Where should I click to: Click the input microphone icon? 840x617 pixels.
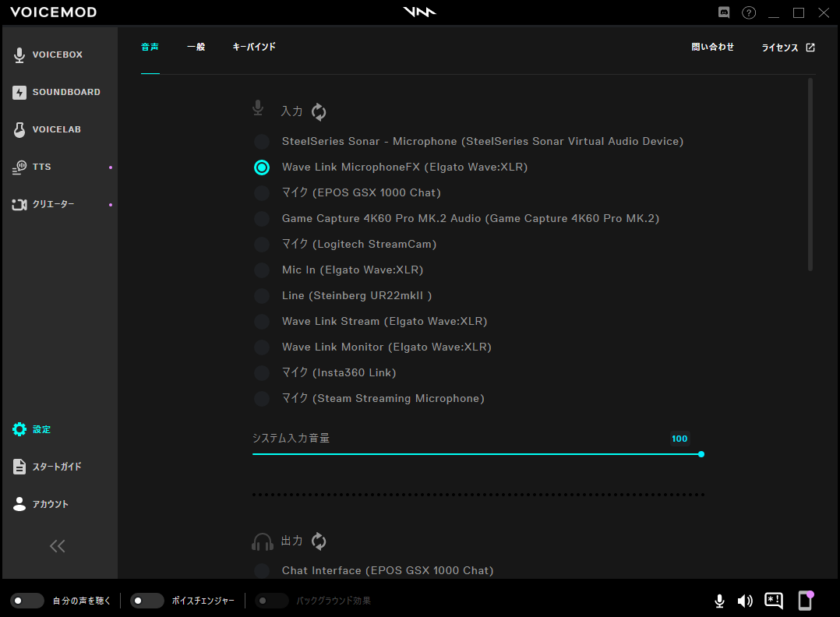pyautogui.click(x=258, y=108)
